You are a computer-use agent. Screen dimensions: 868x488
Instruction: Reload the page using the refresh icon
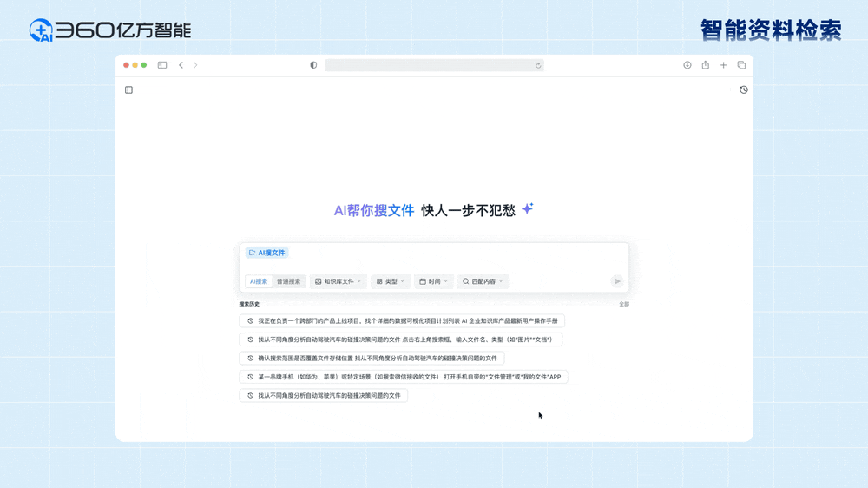(538, 65)
